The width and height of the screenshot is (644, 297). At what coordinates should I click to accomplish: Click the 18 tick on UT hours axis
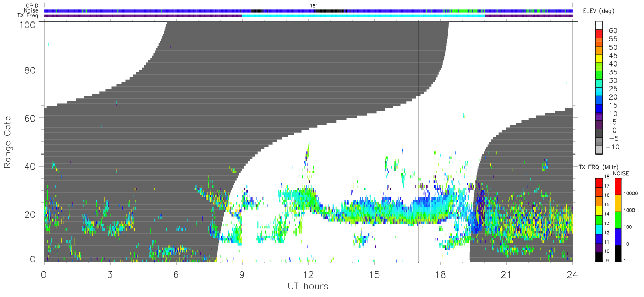pyautogui.click(x=441, y=274)
